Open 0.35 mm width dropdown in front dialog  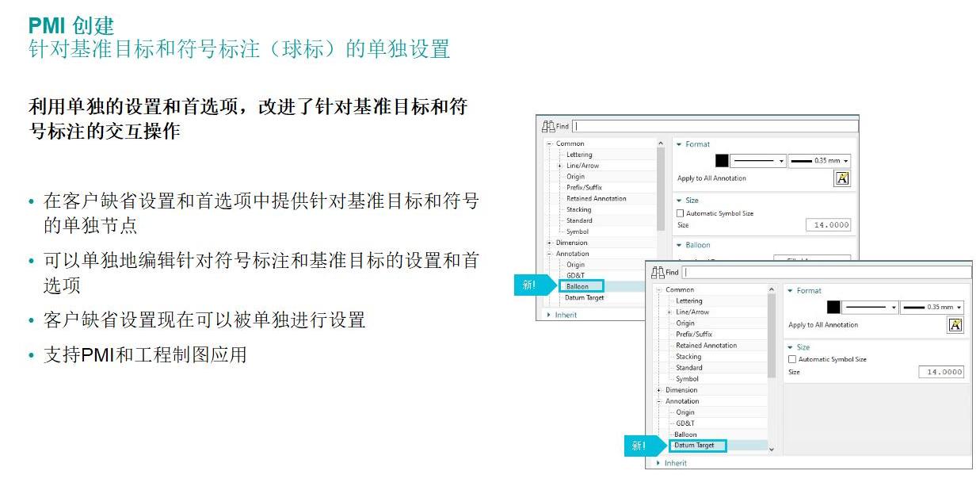[x=932, y=307]
